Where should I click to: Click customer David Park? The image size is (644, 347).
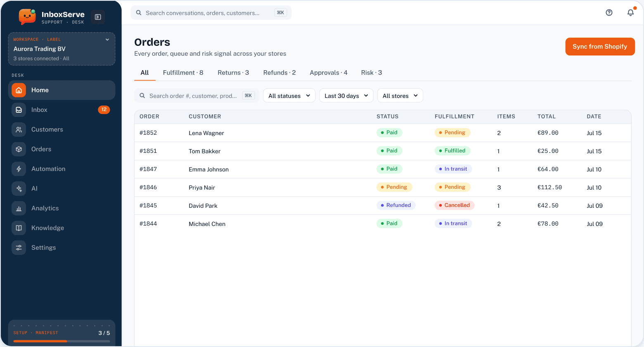pos(203,206)
